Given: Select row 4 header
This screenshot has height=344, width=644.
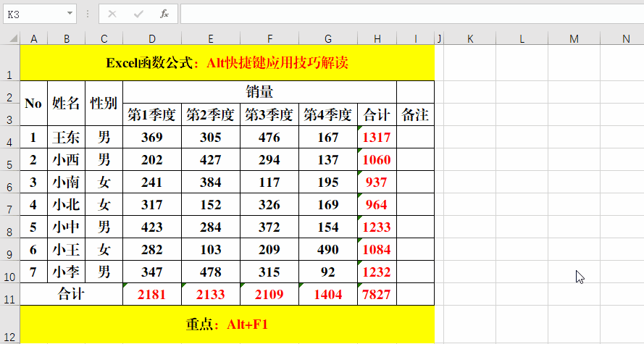Looking at the screenshot, I should click(x=10, y=137).
